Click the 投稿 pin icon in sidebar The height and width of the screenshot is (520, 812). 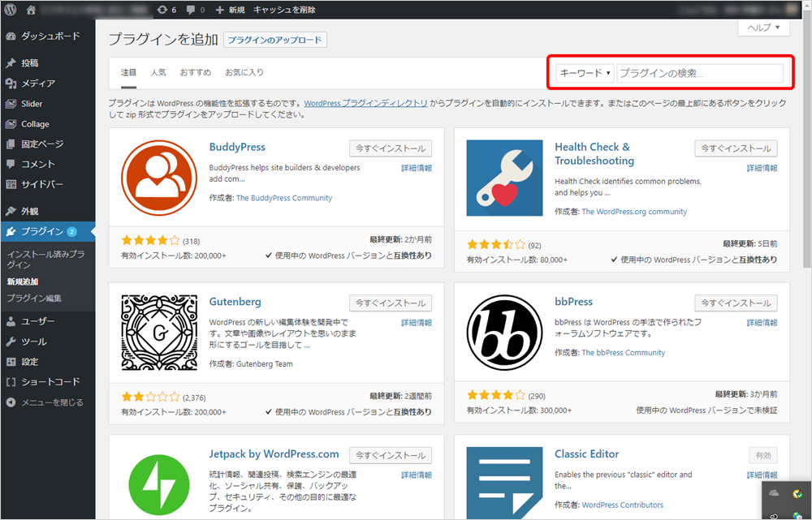point(11,63)
